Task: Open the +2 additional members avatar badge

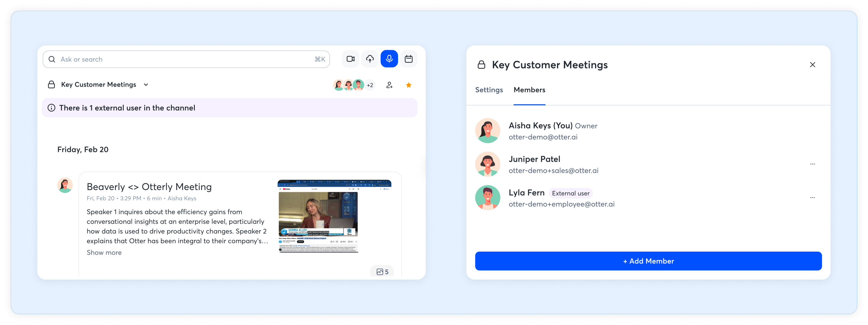Action: (370, 85)
